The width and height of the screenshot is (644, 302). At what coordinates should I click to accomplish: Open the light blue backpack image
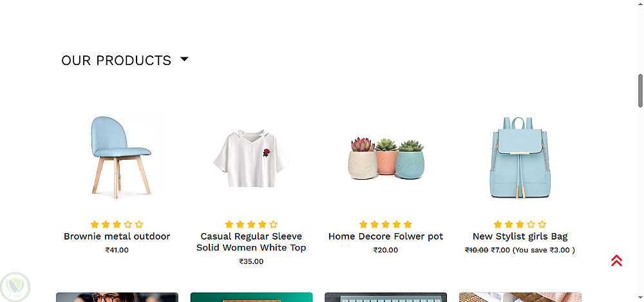(520, 157)
